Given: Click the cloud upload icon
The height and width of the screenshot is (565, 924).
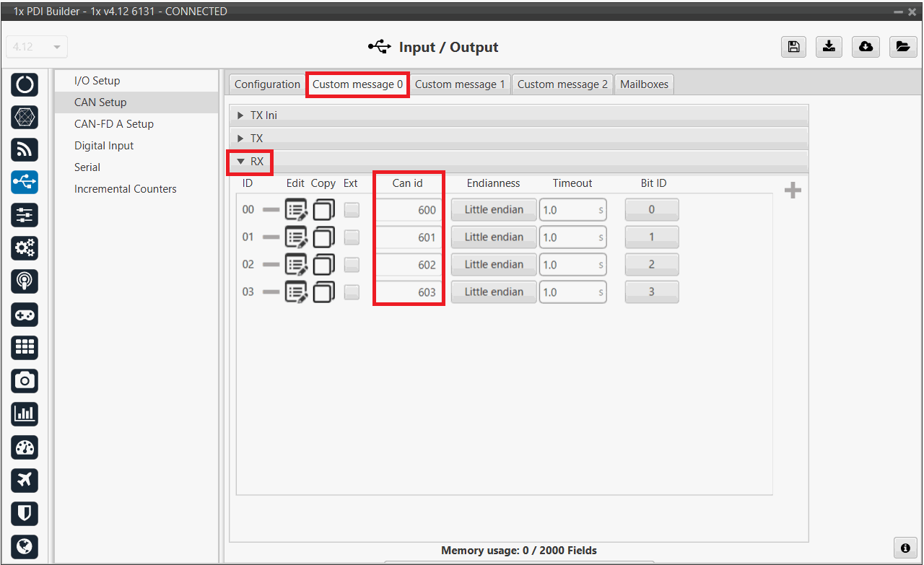Looking at the screenshot, I should [x=866, y=47].
